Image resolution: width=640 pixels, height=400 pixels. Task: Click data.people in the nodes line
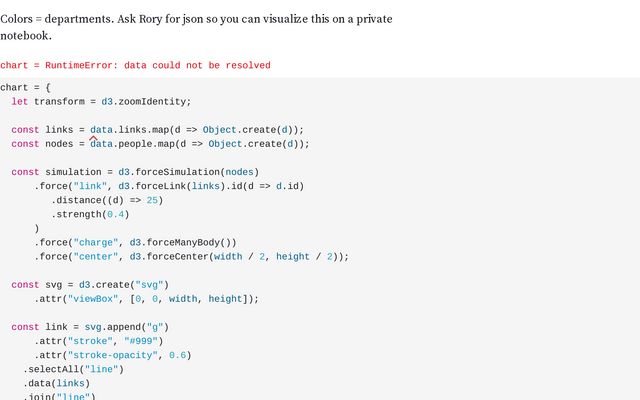124,143
